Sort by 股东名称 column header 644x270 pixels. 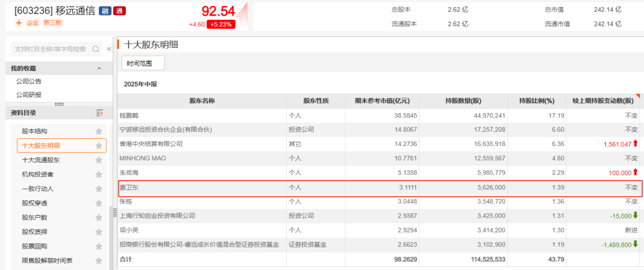[202, 101]
